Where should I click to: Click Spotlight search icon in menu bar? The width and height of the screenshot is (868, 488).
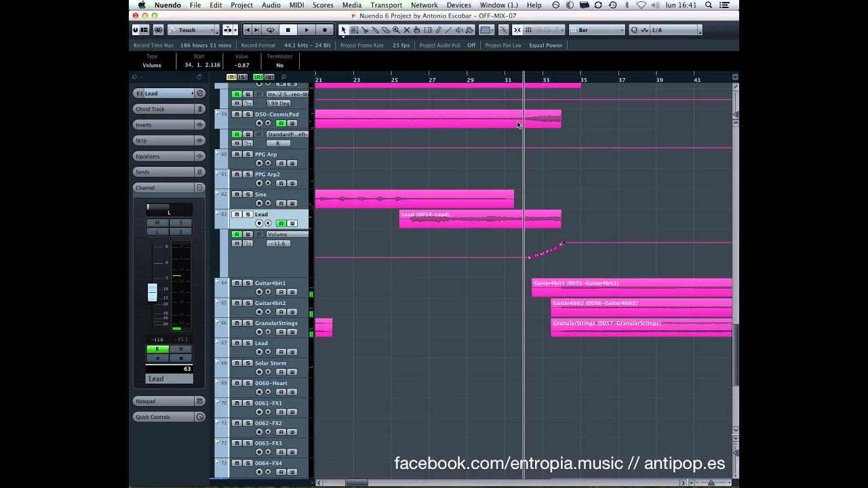pyautogui.click(x=708, y=5)
